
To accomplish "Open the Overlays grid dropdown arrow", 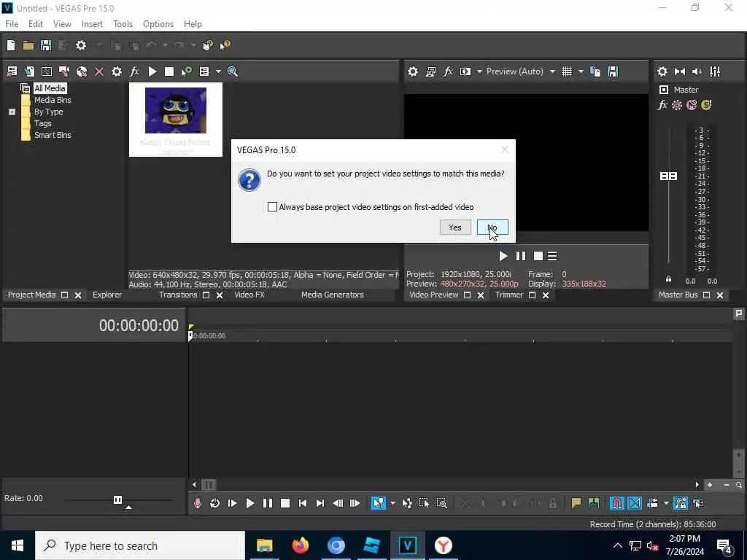I will click(581, 71).
